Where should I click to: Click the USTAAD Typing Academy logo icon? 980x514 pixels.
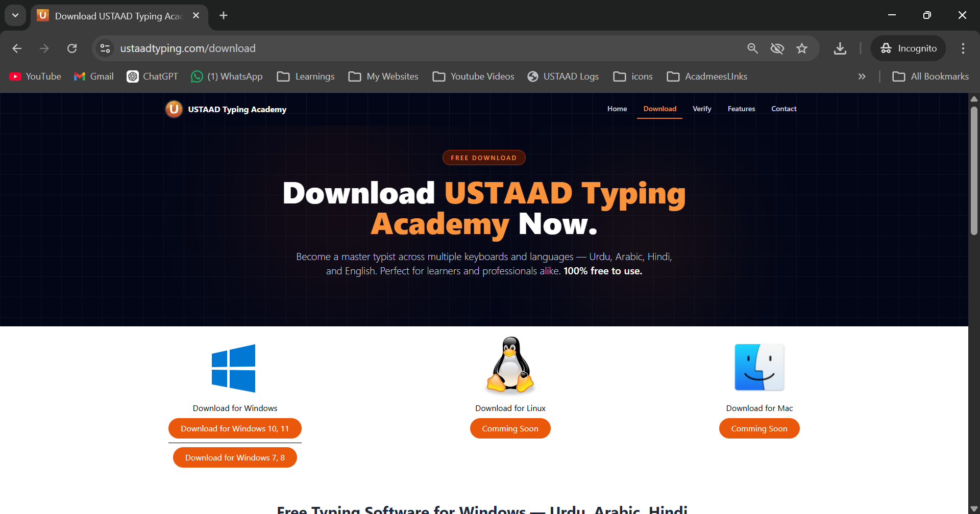click(x=174, y=109)
